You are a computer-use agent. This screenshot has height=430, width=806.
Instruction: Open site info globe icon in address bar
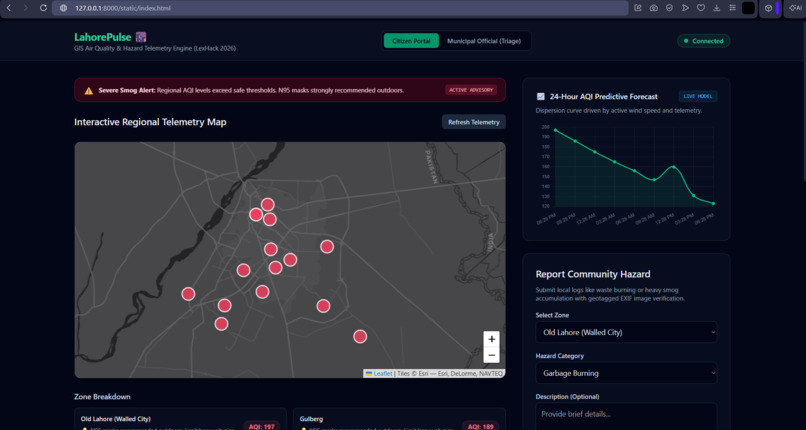coord(64,8)
